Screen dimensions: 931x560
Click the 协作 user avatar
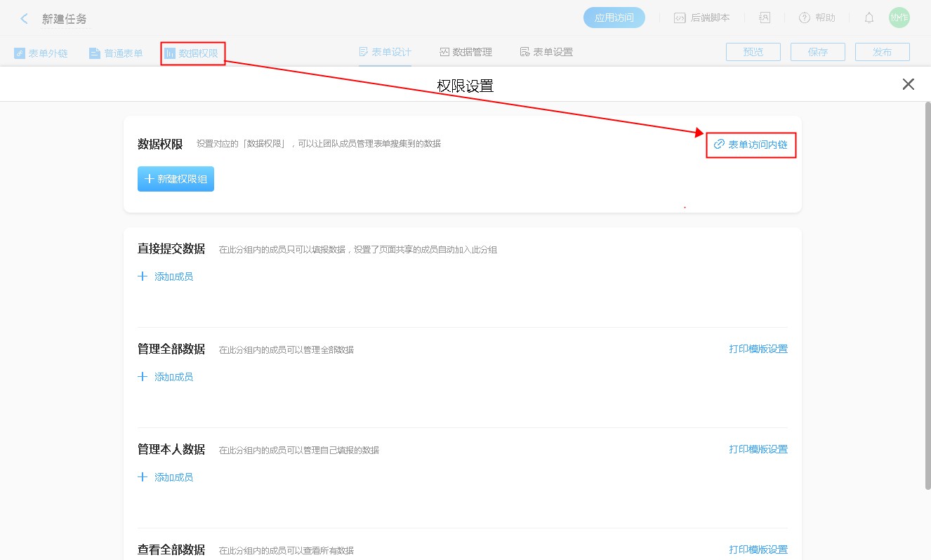point(899,18)
